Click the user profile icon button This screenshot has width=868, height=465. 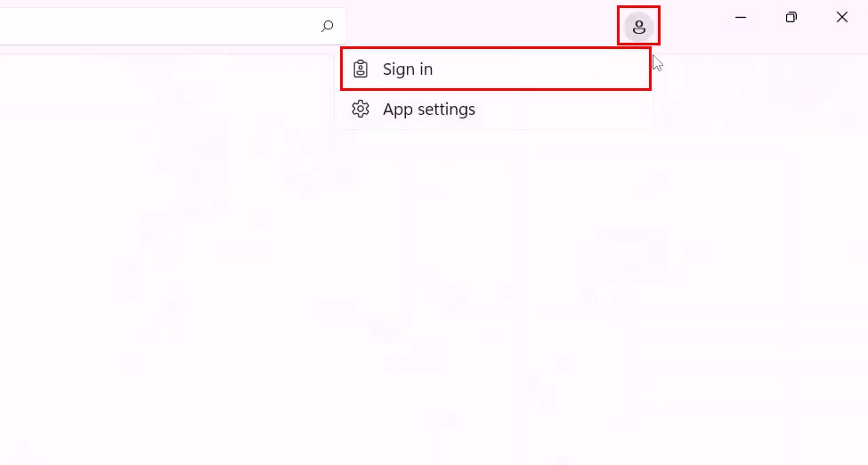(638, 27)
